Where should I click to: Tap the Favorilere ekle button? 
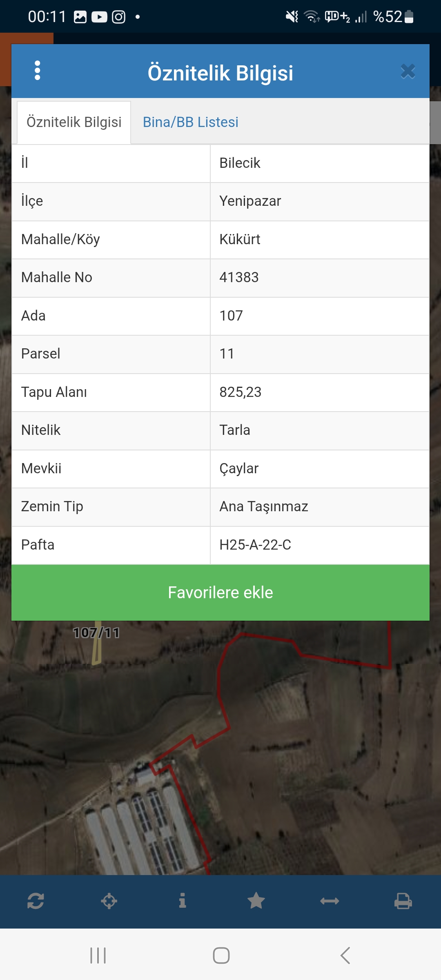[x=220, y=592]
